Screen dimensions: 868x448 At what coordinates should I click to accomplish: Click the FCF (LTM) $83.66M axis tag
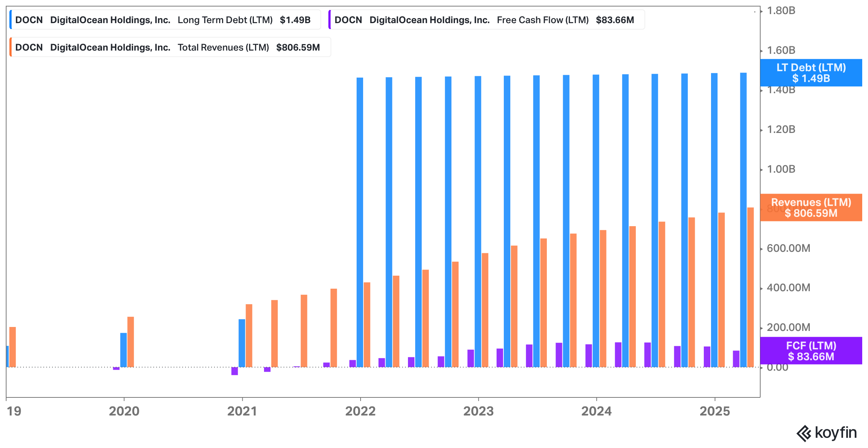tap(811, 351)
